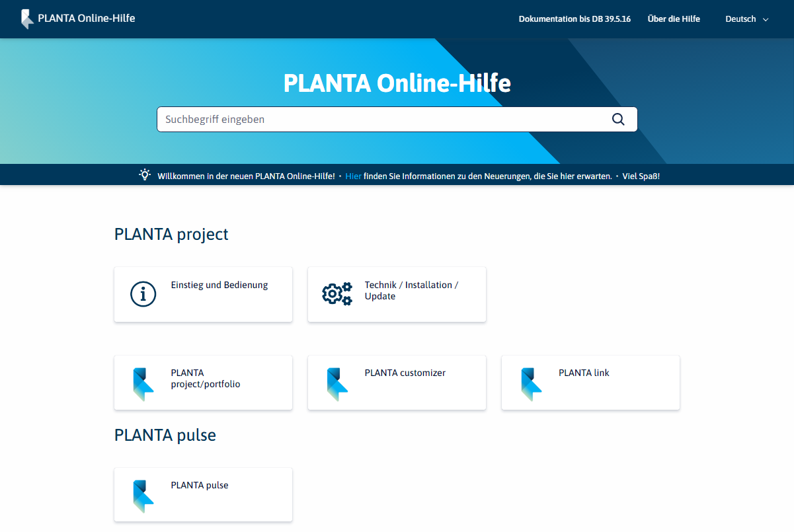Viewport: 794px width, 532px height.
Task: Open the Über die Hilfe menu item
Action: pyautogui.click(x=674, y=19)
